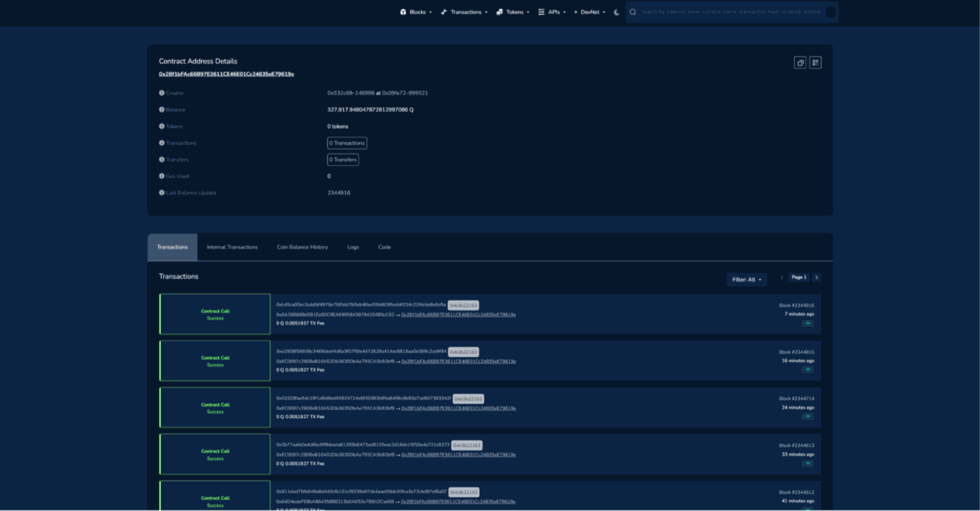
Task: Open transaction hash starting 0x2b77aafa0e4d
Action: 363,445
